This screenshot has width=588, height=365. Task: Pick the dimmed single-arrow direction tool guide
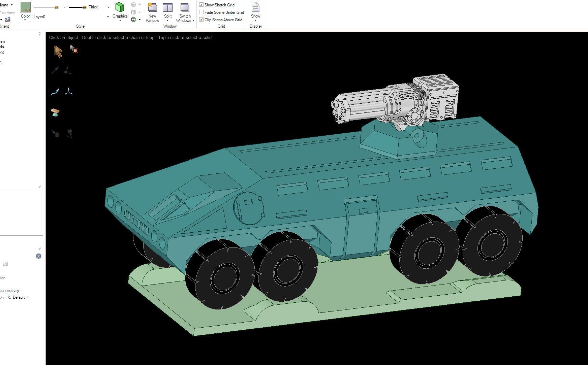pyautogui.click(x=55, y=70)
